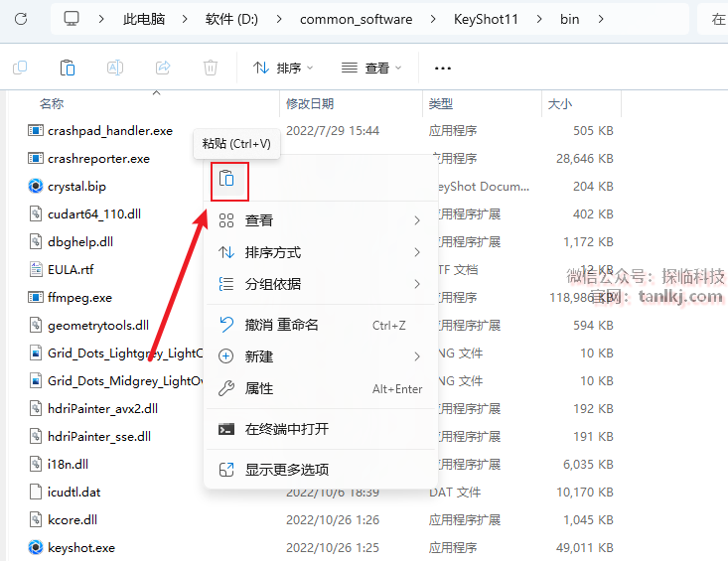This screenshot has width=728, height=565.
Task: Select cudart64_110.dll file
Action: (x=94, y=214)
